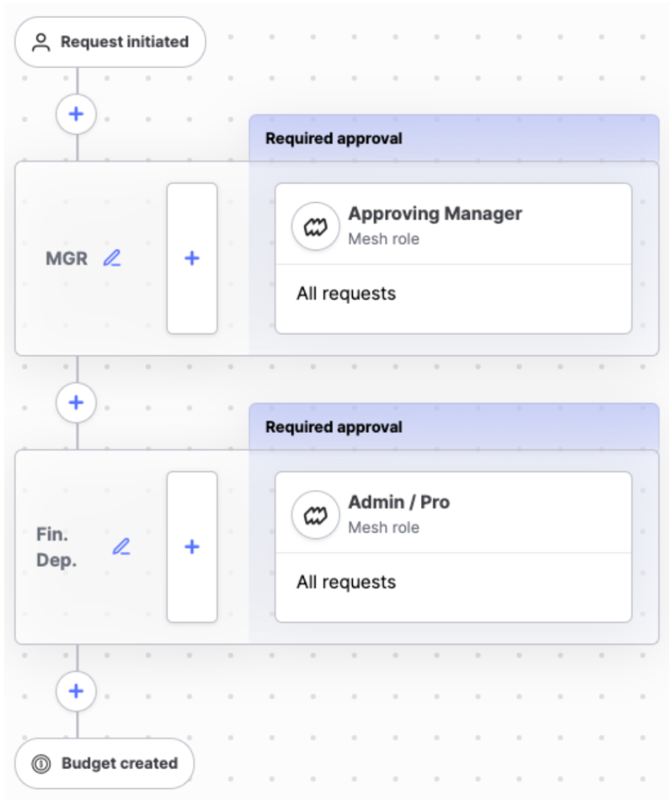Click the MGR step label
Image resolution: width=672 pixels, height=800 pixels.
pos(67,258)
